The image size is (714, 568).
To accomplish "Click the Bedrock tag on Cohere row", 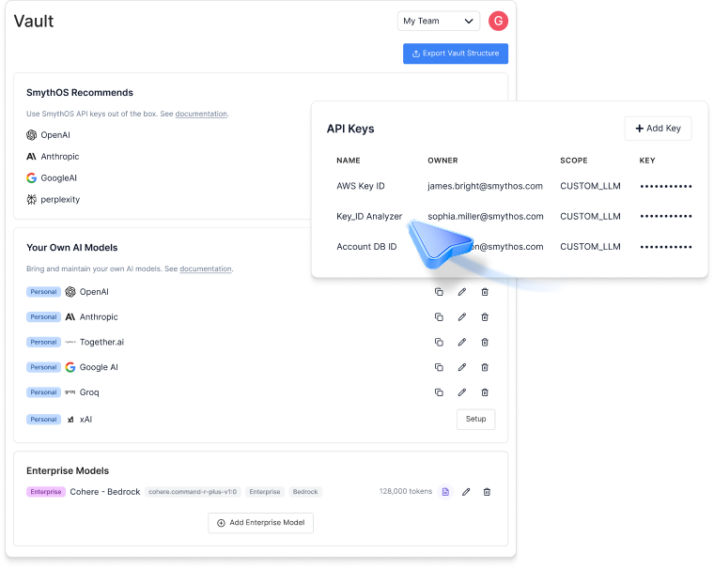I will click(x=305, y=492).
